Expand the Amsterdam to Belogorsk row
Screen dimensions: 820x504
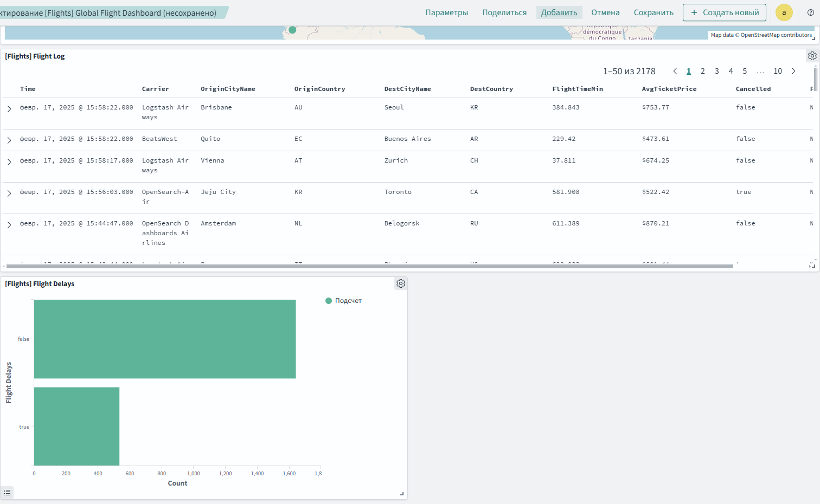[9, 225]
